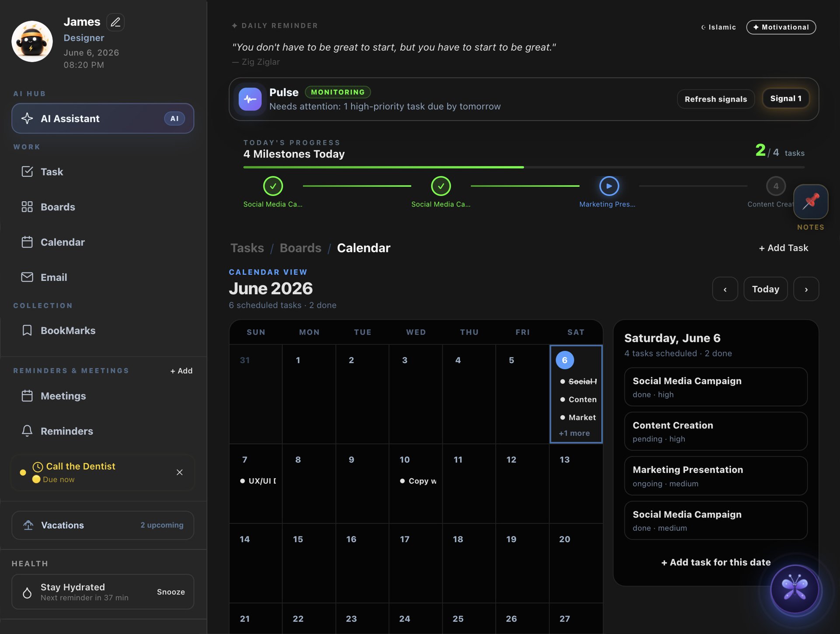Dismiss the Call the Dentist reminder
The image size is (840, 634).
pyautogui.click(x=179, y=472)
